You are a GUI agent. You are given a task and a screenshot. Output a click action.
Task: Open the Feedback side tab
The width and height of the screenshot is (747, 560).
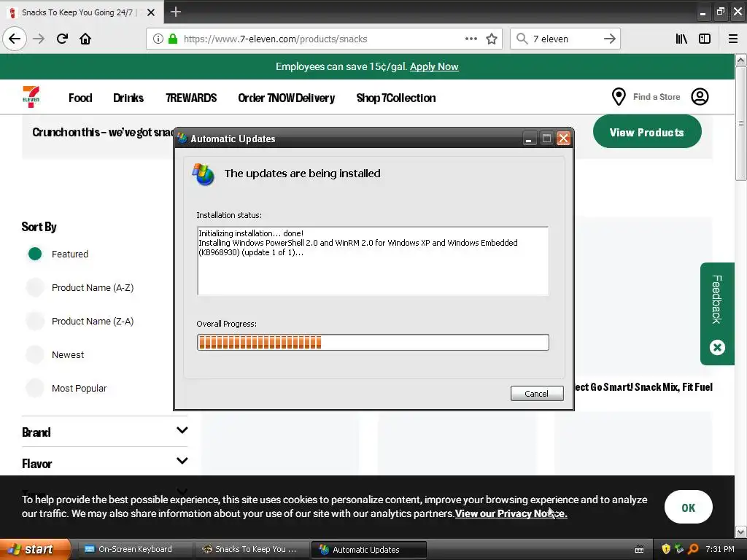[x=717, y=300]
